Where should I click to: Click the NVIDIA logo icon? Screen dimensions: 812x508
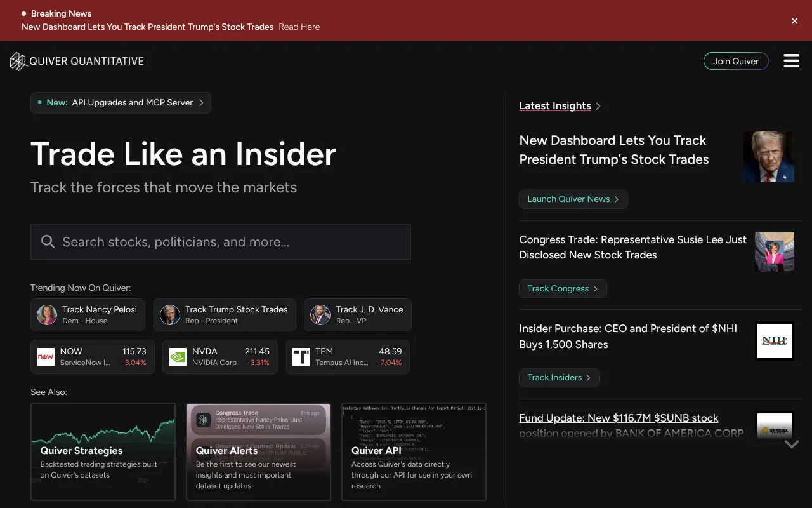point(178,357)
